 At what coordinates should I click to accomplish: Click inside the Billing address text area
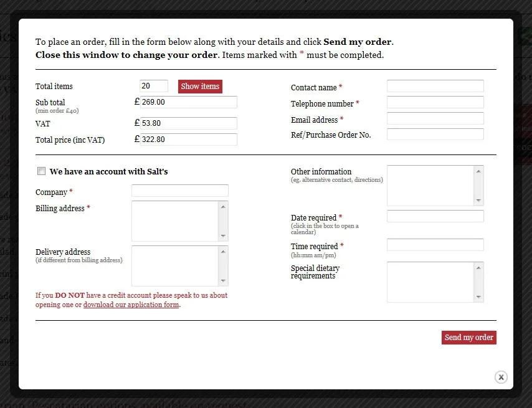pyautogui.click(x=175, y=221)
